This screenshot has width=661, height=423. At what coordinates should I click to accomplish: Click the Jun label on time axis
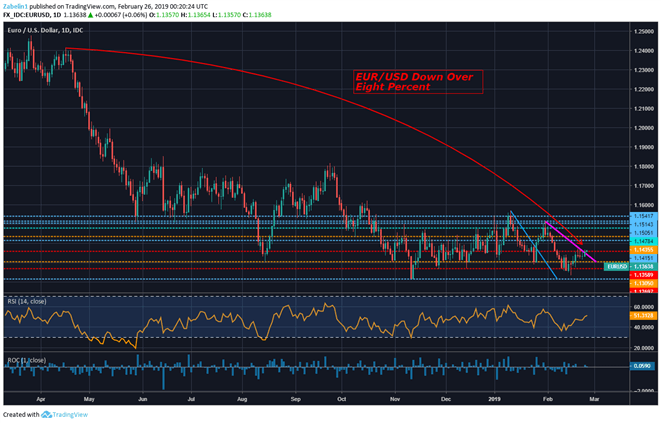click(142, 399)
